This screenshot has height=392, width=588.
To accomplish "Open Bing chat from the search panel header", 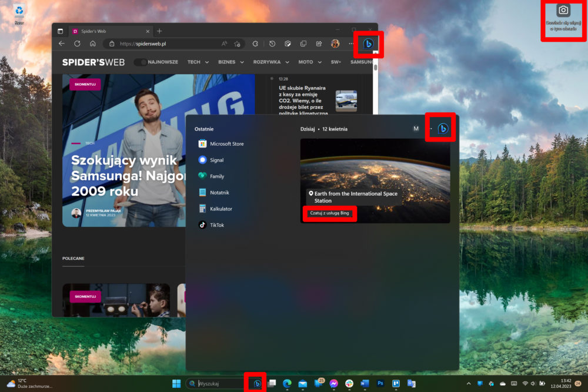I will click(443, 129).
